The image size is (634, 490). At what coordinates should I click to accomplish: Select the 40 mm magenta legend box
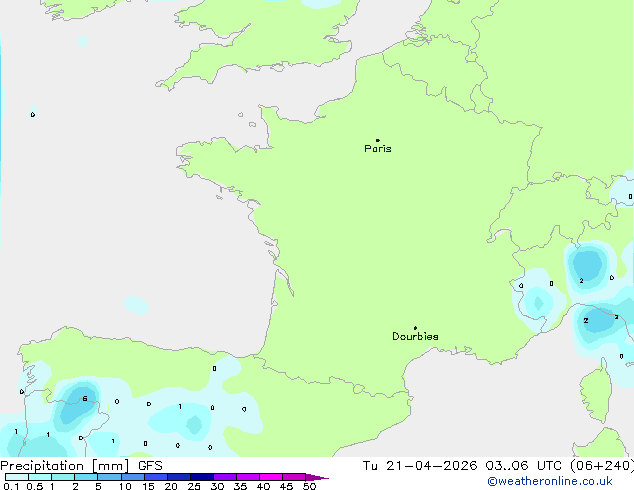[x=271, y=477]
